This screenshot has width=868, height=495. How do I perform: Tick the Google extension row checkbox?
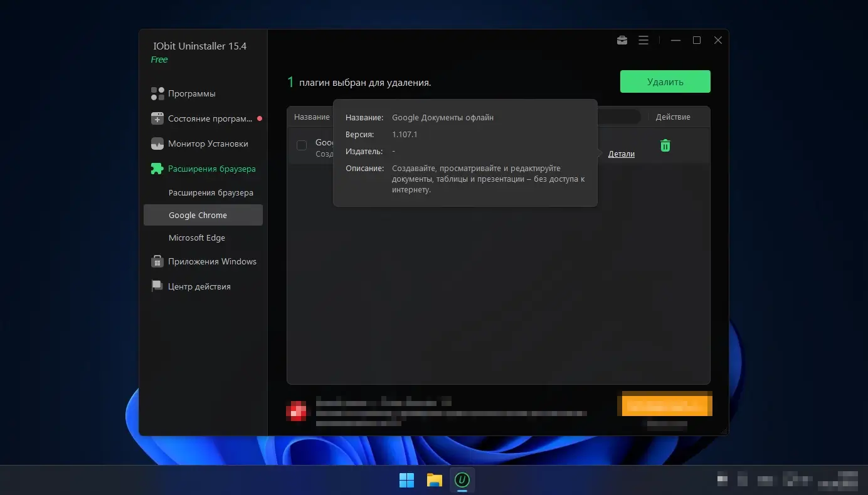(302, 145)
